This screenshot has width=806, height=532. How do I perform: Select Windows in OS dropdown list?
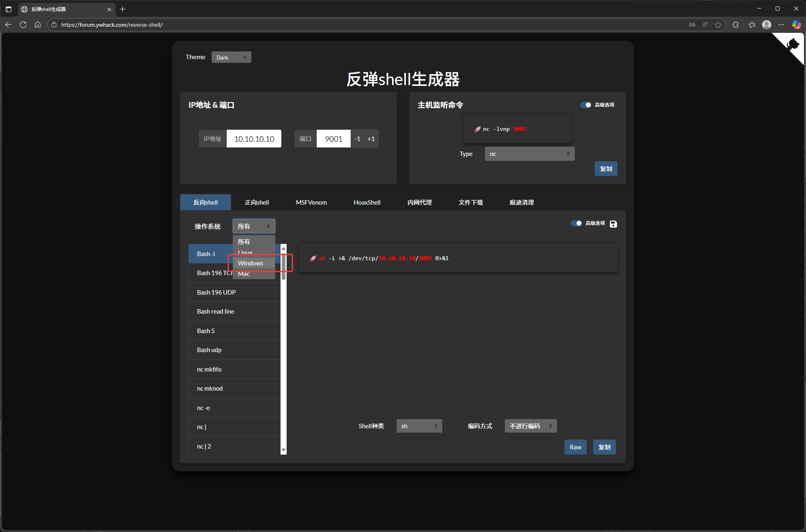coord(251,263)
